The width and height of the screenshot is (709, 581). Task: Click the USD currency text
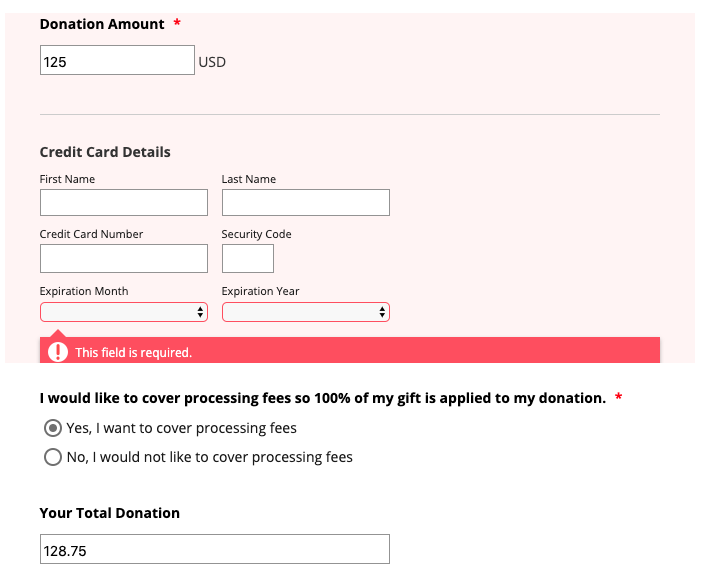[212, 62]
